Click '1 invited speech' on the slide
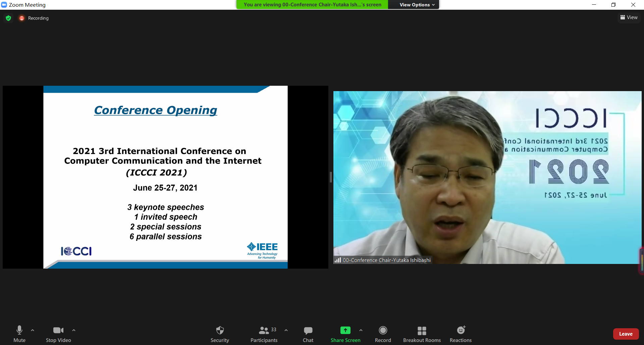Screen dimensions: 644x345 (166, 217)
